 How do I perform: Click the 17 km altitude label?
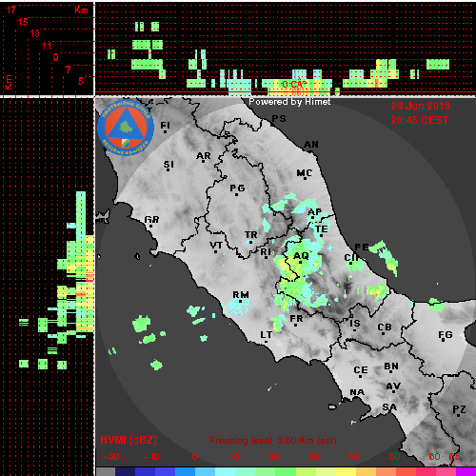click(10, 10)
